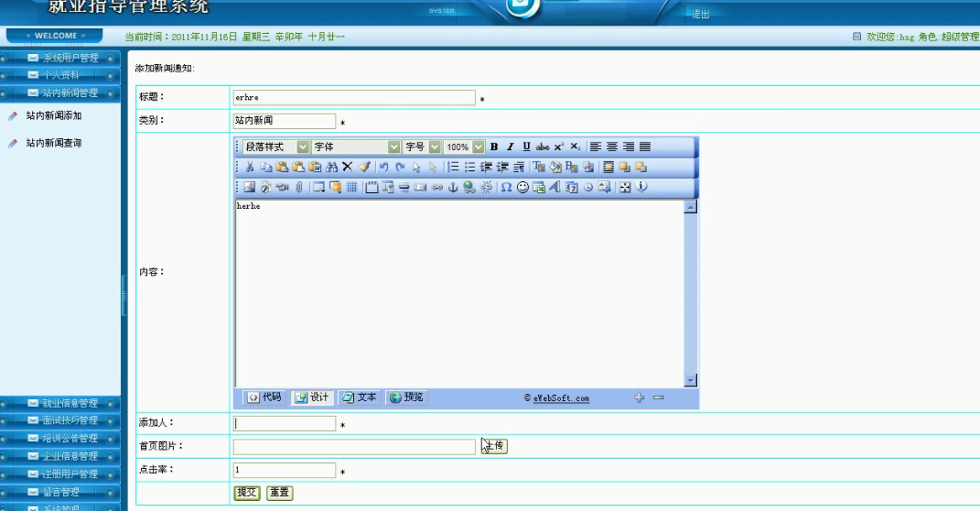The image size is (980, 511).
Task: Center align text
Action: coord(612,147)
